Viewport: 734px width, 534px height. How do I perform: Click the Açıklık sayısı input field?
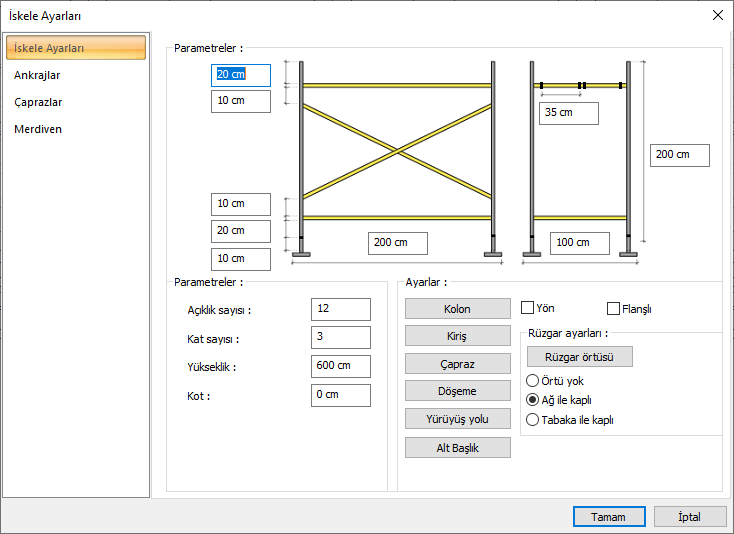[340, 309]
